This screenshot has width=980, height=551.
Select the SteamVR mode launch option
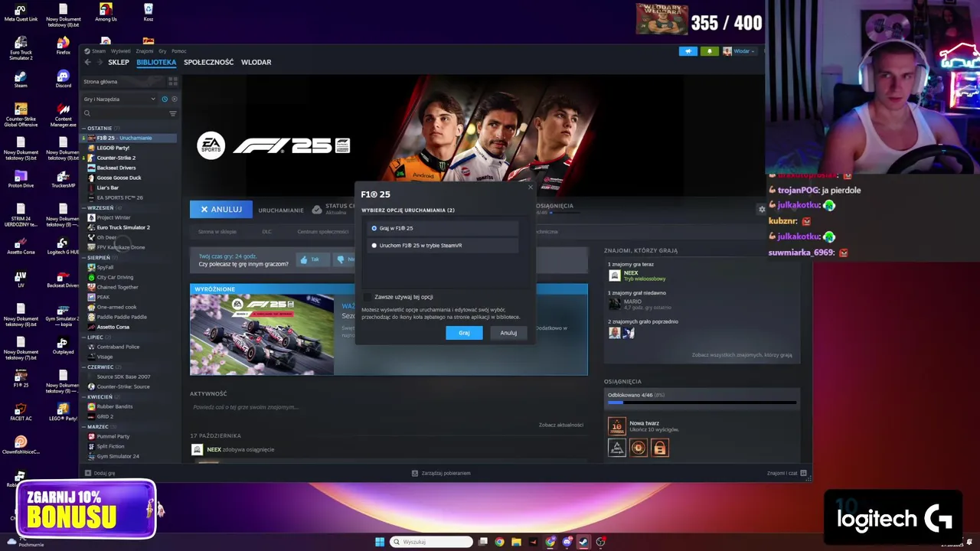(443, 246)
